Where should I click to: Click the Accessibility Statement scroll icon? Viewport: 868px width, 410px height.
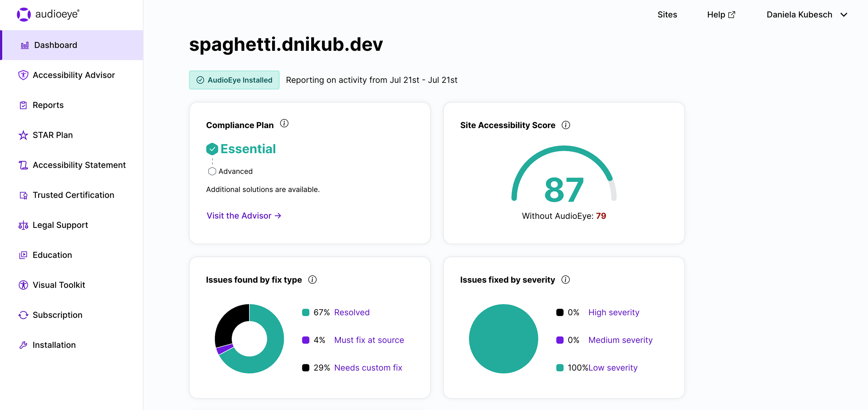(23, 165)
